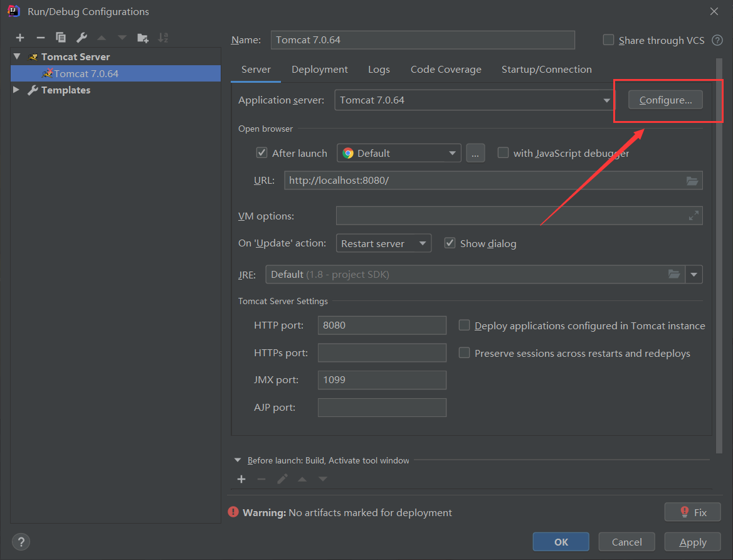Click the vertical scrollbar of settings panel
The width and height of the screenshot is (733, 560).
(x=719, y=255)
